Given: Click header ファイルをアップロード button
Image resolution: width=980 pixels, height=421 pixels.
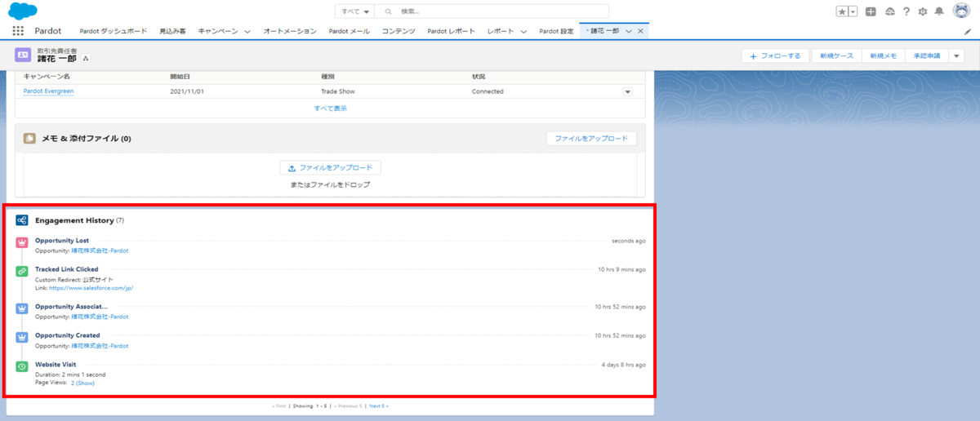Looking at the screenshot, I should pyautogui.click(x=591, y=139).
